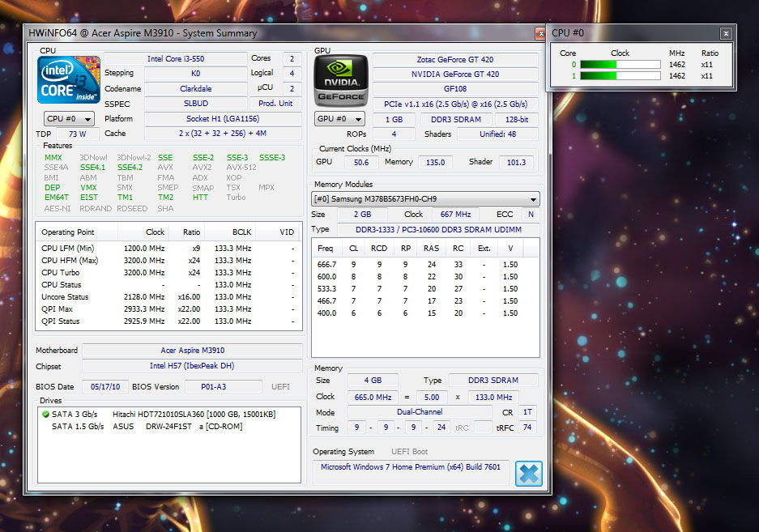Expand the Samsung M378B5673FH0-CH9 memory module dropdown
Viewport: 759px width, 532px height.
click(425, 199)
